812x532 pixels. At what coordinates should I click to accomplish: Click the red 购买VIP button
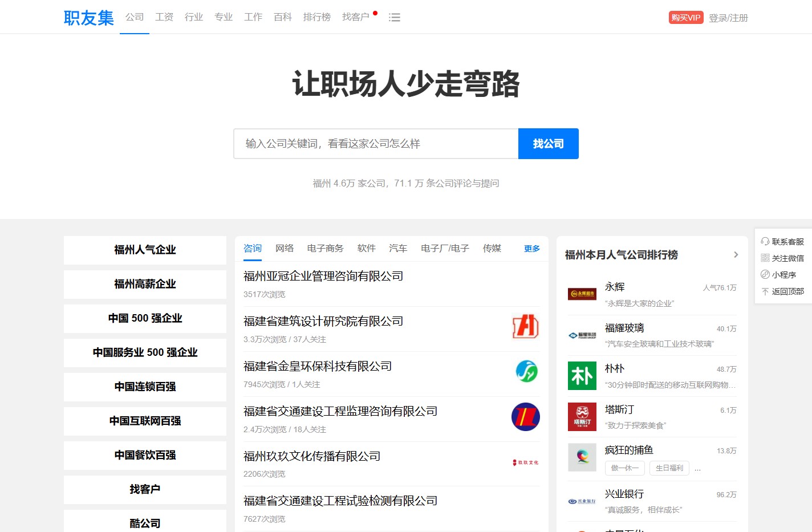(686, 18)
